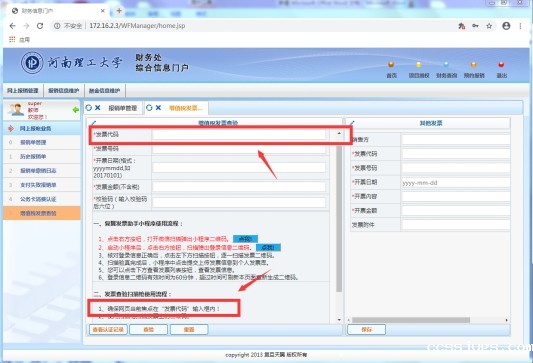This screenshot has height=363, width=533.
Task: Click horizontal scrollbar in 其他发票 panel
Action: coord(411,320)
